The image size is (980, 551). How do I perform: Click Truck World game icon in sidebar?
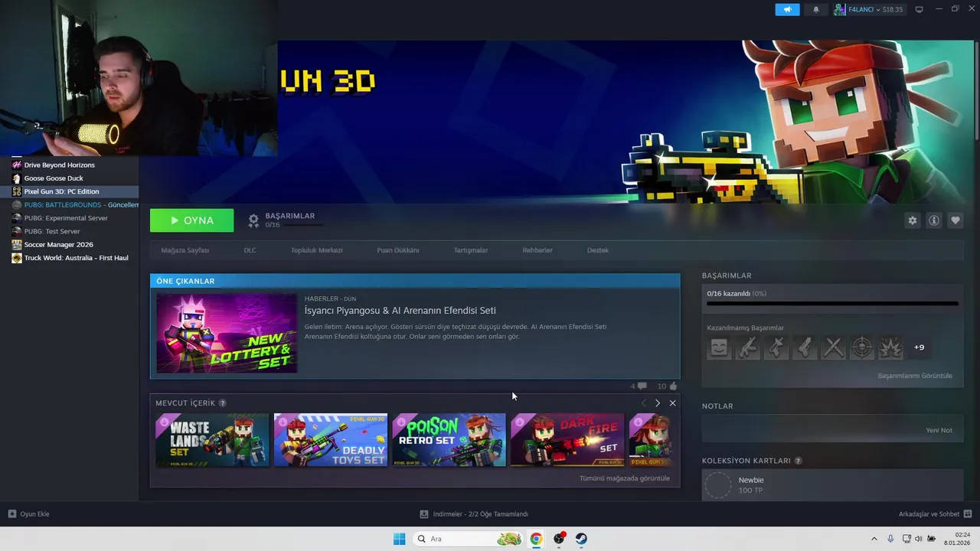[x=17, y=258]
